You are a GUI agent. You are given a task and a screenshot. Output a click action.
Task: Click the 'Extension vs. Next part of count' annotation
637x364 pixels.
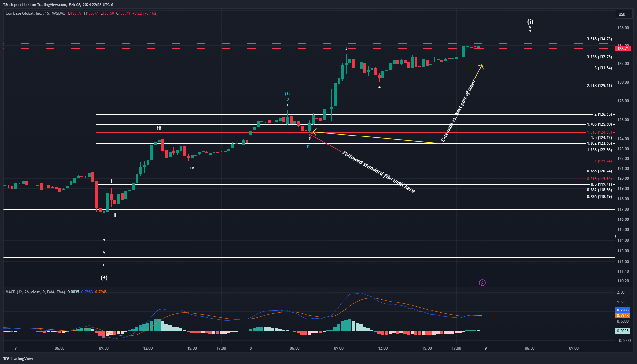pos(458,111)
